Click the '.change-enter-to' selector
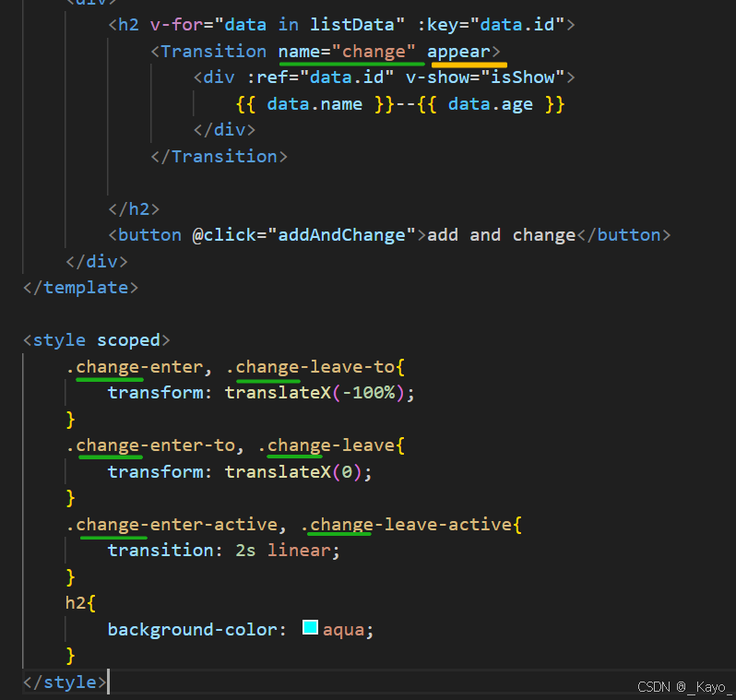Image resolution: width=736 pixels, height=700 pixels. point(150,445)
